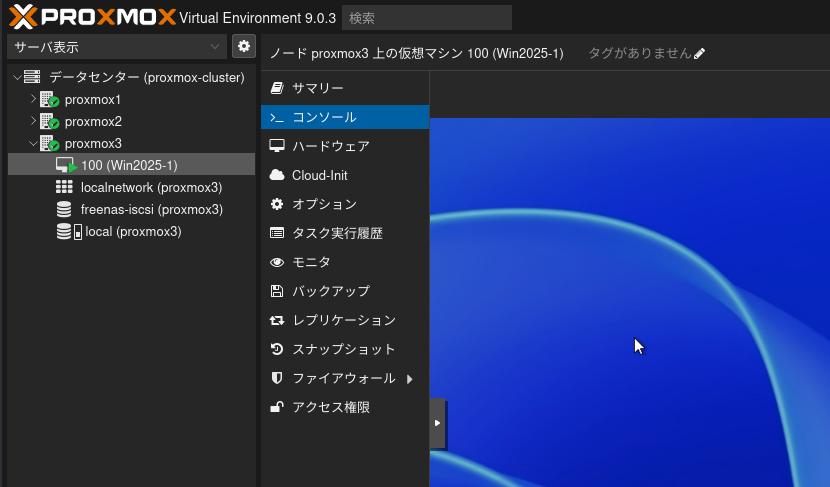This screenshot has width=830, height=487.
Task: Click the Proxmox logo
Action: click(92, 17)
